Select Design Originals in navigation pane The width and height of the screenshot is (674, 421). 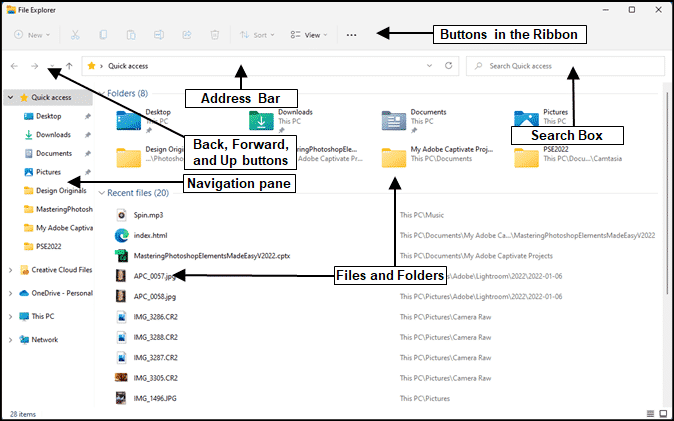tap(61, 191)
